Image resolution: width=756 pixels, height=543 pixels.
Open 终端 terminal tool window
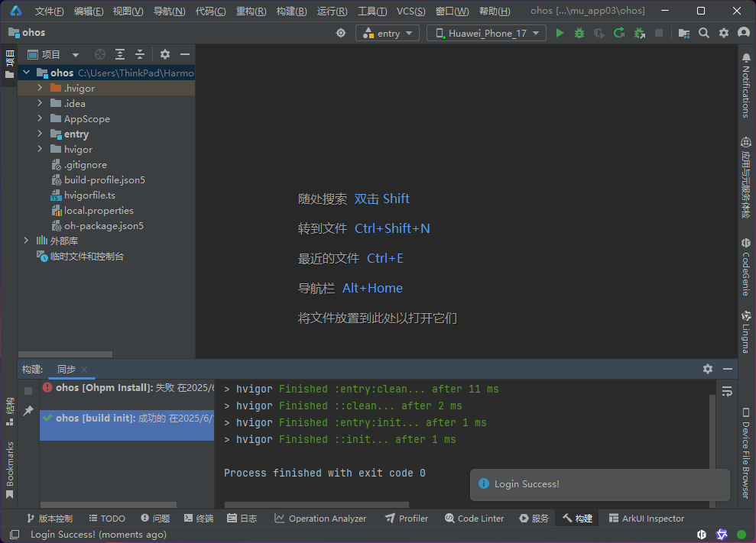click(199, 519)
